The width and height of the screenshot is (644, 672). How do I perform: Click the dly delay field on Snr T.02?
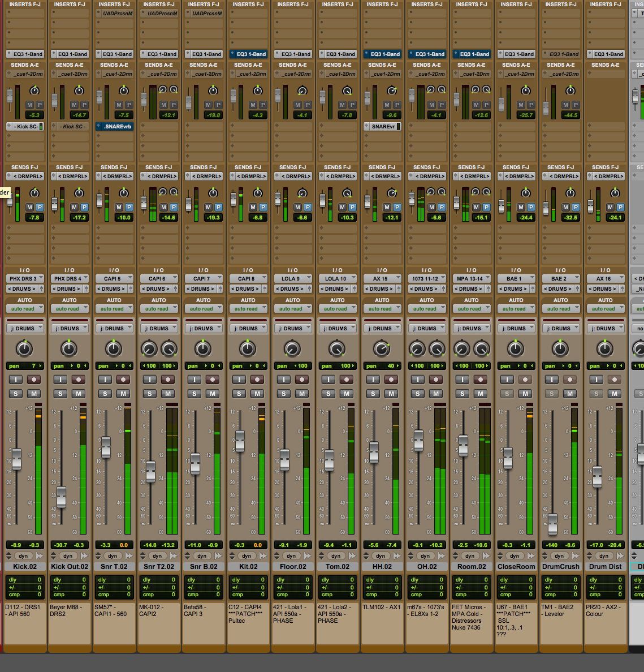point(114,580)
